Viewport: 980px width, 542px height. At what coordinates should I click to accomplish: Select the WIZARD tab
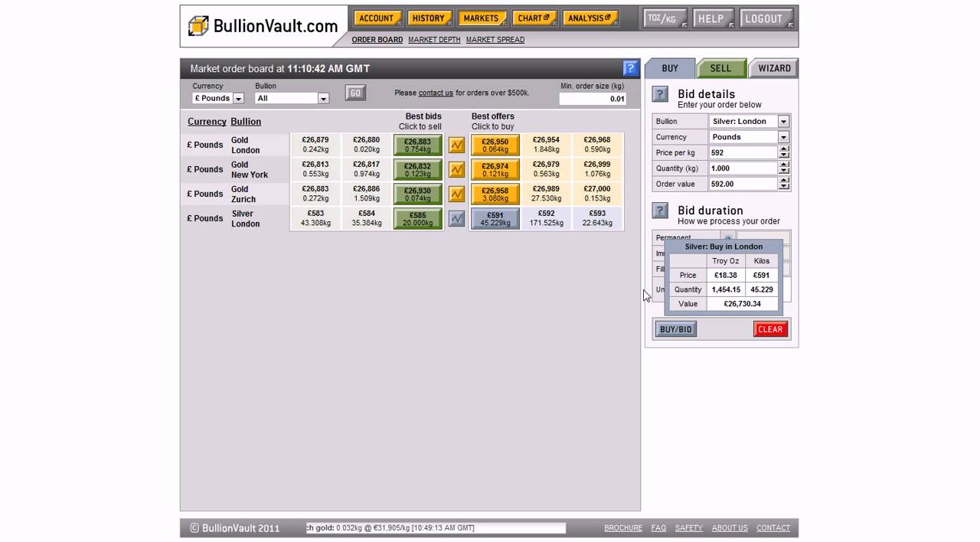[774, 68]
